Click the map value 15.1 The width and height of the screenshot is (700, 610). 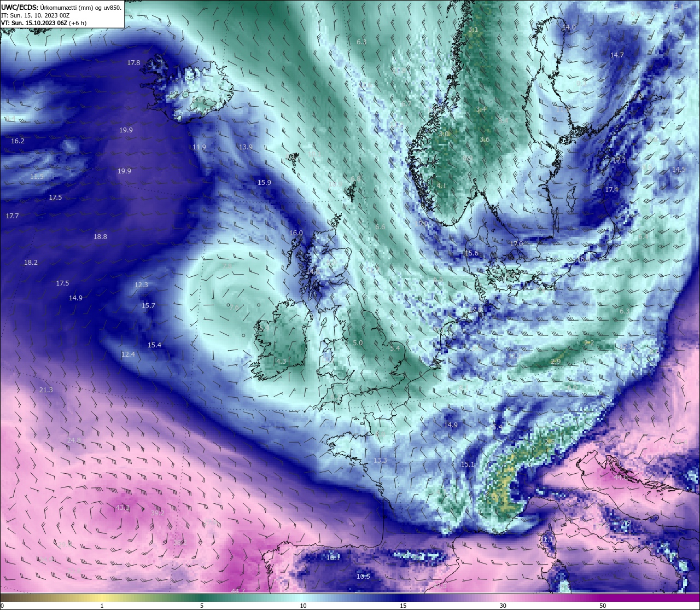pyautogui.click(x=468, y=464)
